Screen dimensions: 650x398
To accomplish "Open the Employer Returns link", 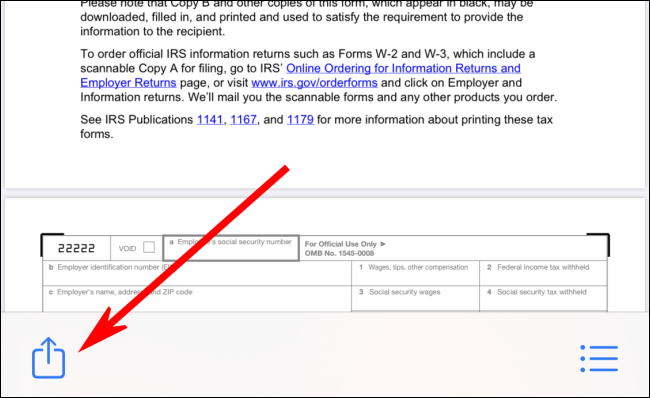I will 128,83.
